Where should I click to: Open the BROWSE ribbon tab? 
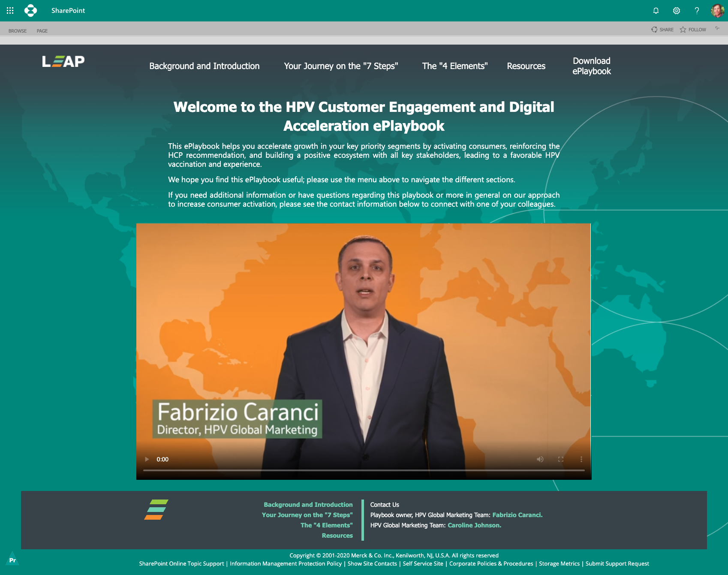[x=18, y=31]
